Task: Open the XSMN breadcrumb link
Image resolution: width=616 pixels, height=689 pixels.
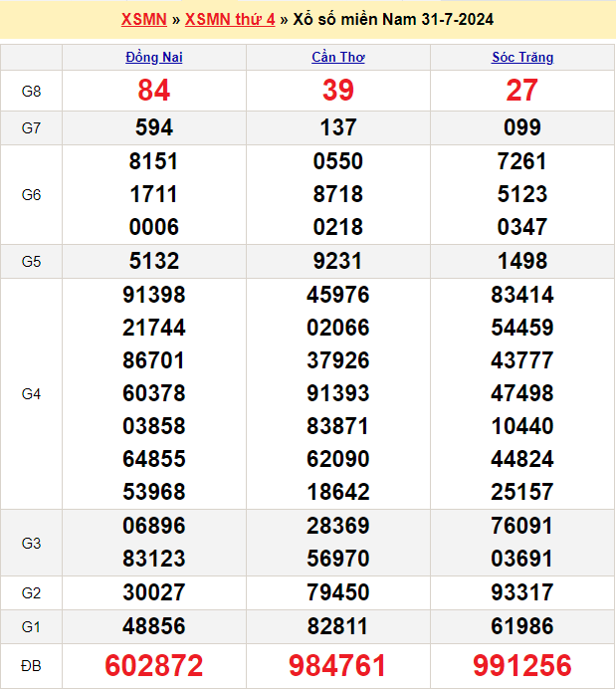Action: (143, 20)
